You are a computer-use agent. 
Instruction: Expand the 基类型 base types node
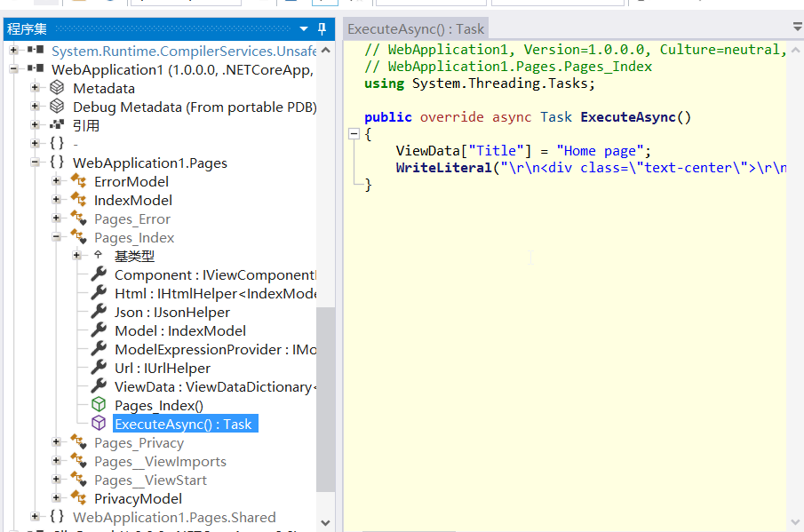77,256
